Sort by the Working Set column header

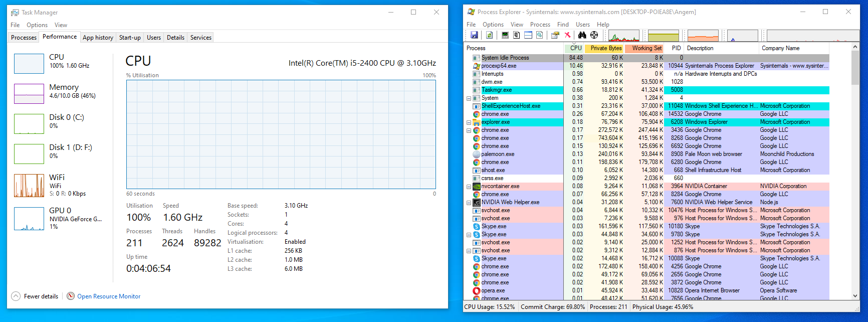pyautogui.click(x=644, y=48)
